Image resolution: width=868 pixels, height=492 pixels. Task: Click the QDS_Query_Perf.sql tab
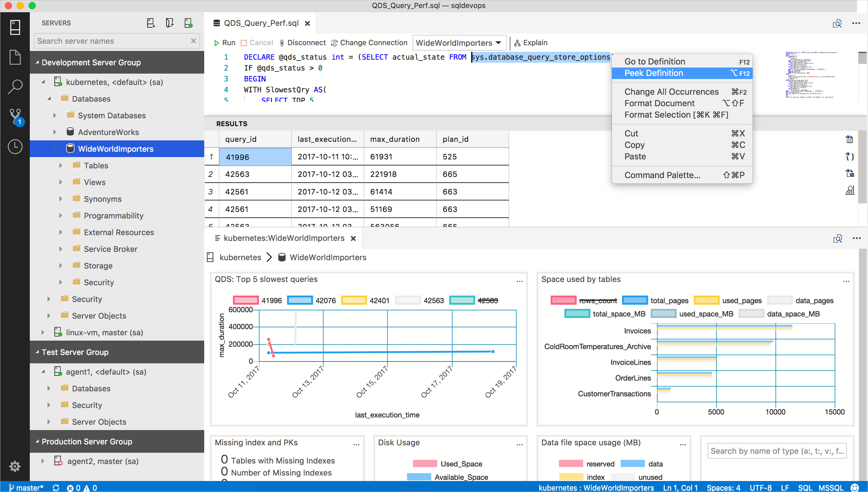click(259, 23)
